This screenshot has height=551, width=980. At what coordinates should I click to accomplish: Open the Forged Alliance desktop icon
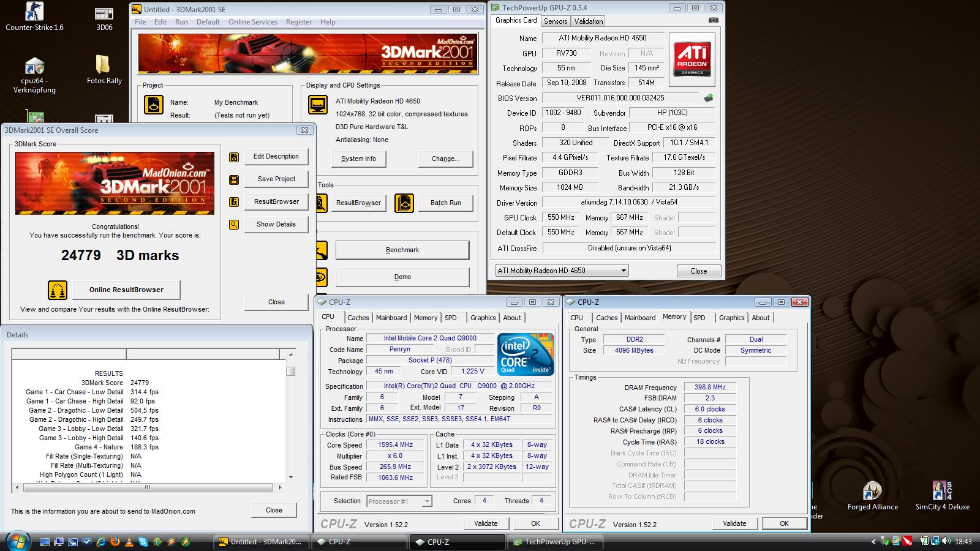[872, 495]
